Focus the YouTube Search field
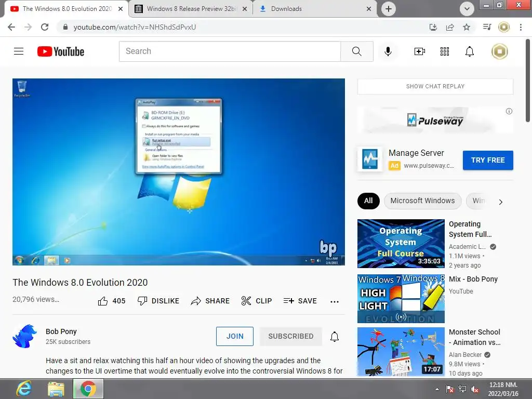Screen dimensions: 532x399 pyautogui.click(x=230, y=51)
